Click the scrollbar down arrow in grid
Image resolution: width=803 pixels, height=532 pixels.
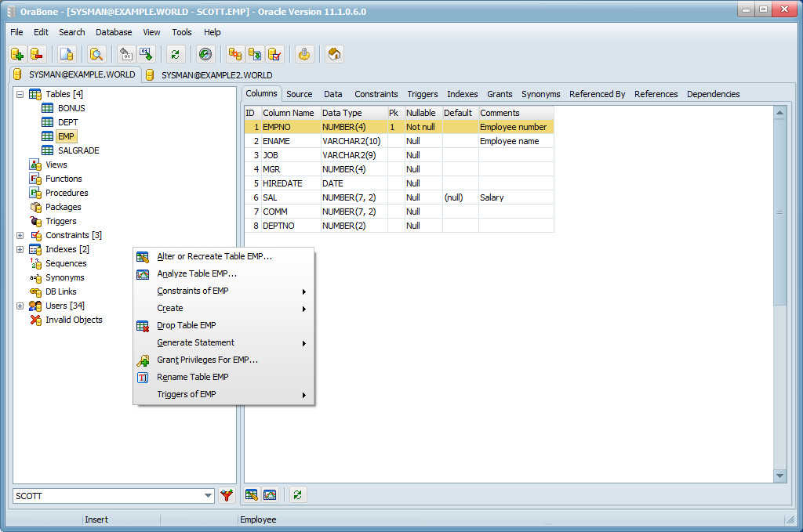click(779, 476)
